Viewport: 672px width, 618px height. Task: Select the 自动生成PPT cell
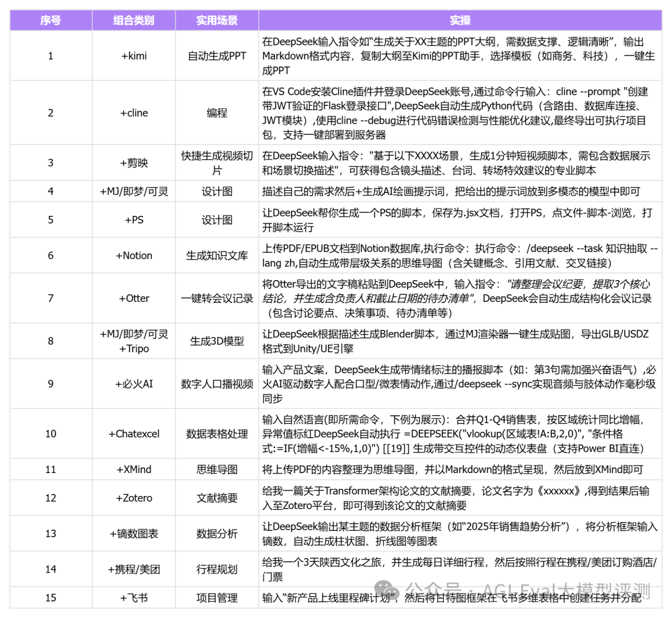217,56
